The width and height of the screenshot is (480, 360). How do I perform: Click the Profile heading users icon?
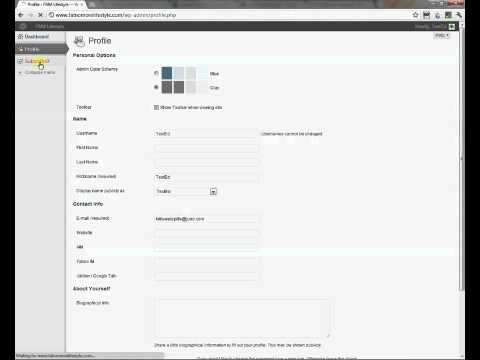(79, 41)
